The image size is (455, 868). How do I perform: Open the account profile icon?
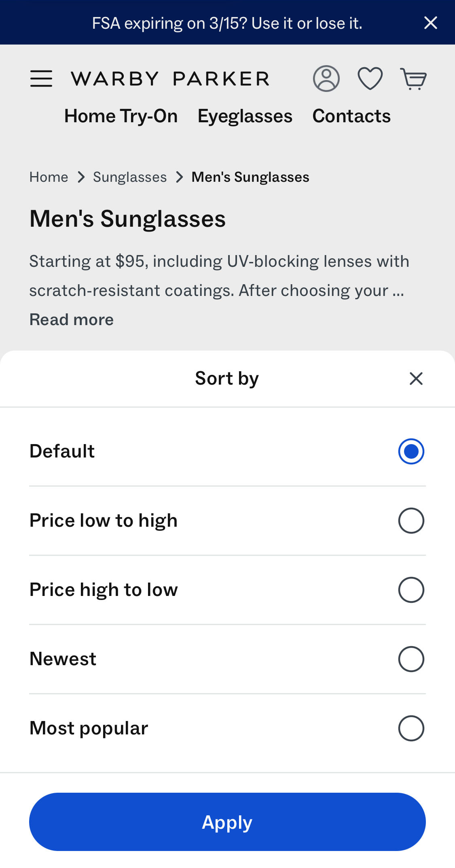click(326, 78)
